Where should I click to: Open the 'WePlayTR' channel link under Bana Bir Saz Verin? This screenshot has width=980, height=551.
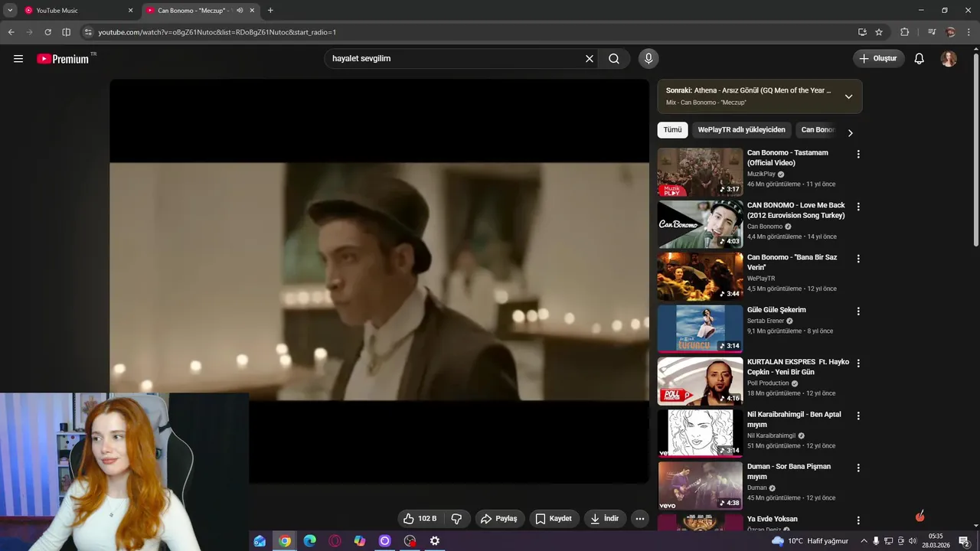coord(761,279)
